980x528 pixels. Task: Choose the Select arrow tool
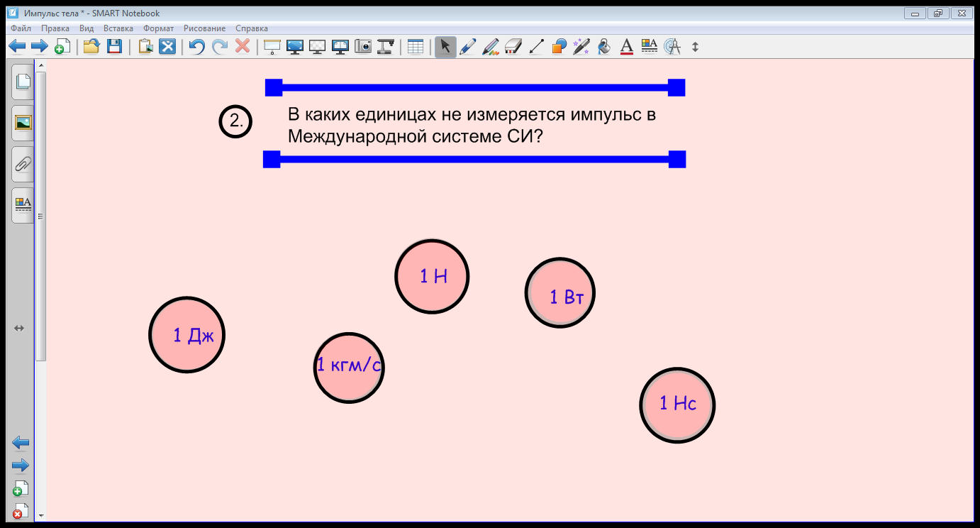(445, 47)
